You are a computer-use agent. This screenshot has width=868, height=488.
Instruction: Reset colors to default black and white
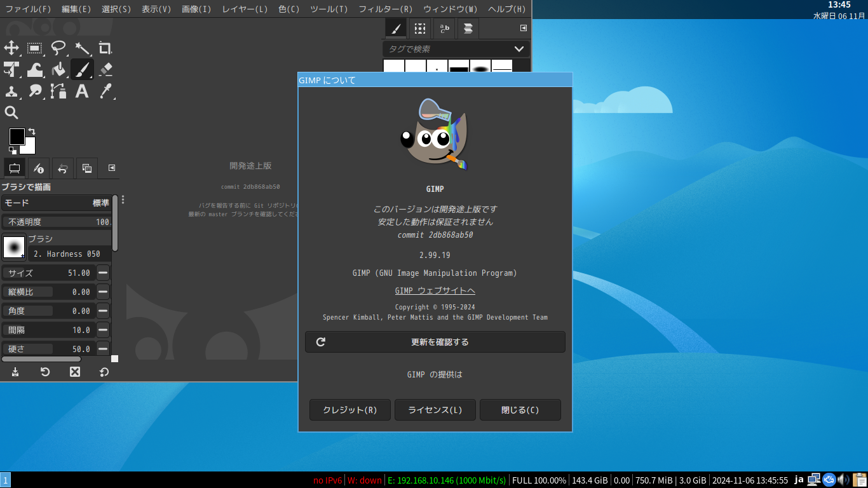tap(13, 150)
